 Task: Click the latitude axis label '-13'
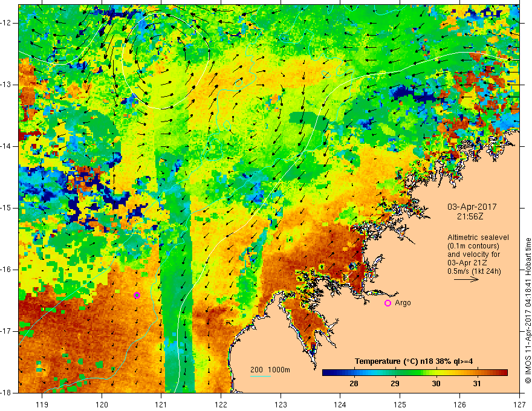point(7,85)
